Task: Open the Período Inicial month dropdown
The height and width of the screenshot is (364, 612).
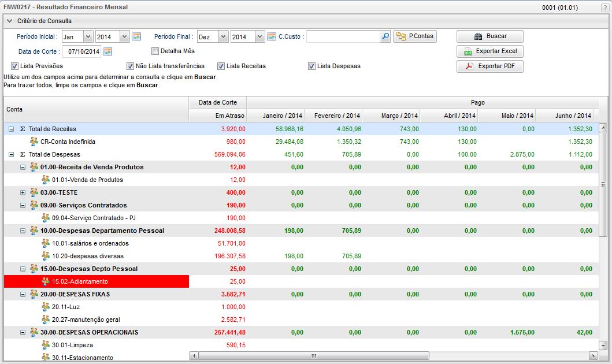Action: pyautogui.click(x=88, y=37)
